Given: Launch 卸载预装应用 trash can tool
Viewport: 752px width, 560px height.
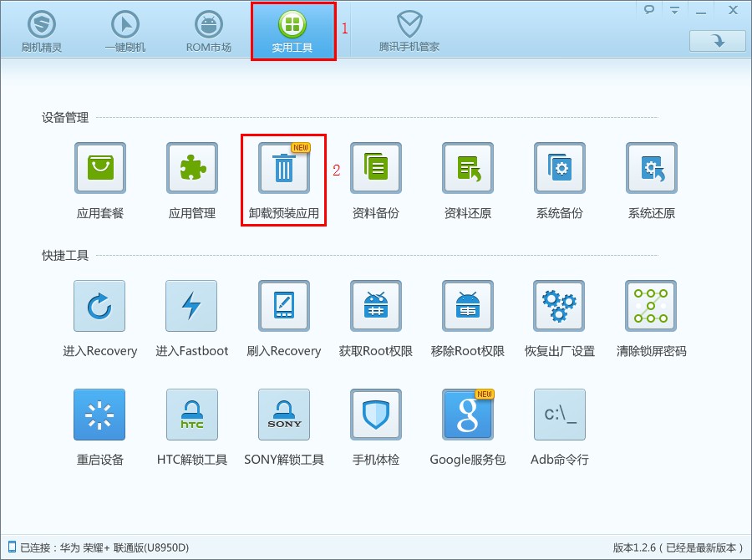Looking at the screenshot, I should [x=284, y=168].
